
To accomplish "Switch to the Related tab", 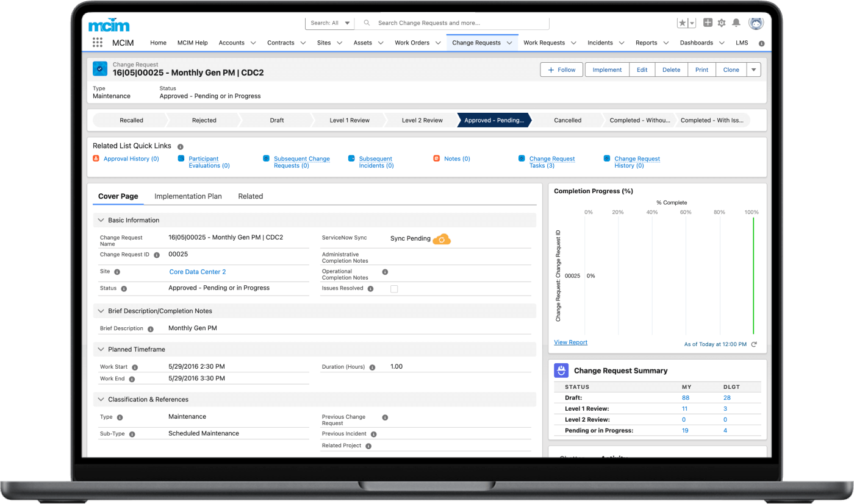I will (x=250, y=196).
